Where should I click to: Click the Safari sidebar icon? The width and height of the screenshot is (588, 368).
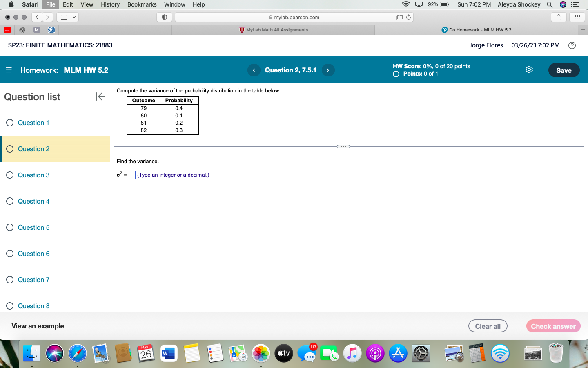pos(64,17)
